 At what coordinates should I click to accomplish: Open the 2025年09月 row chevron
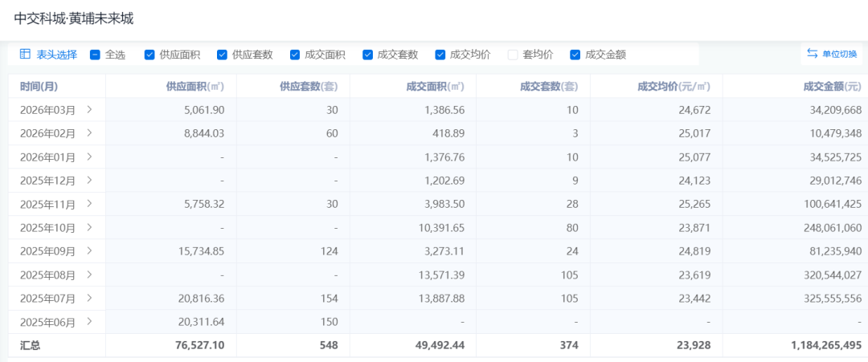89,250
